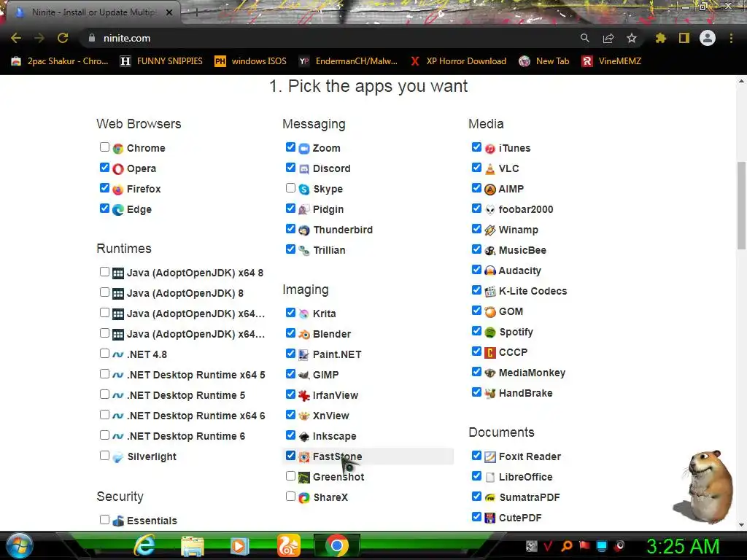The width and height of the screenshot is (747, 560).
Task: Switch to the Ninite browser tab
Action: coord(93,12)
